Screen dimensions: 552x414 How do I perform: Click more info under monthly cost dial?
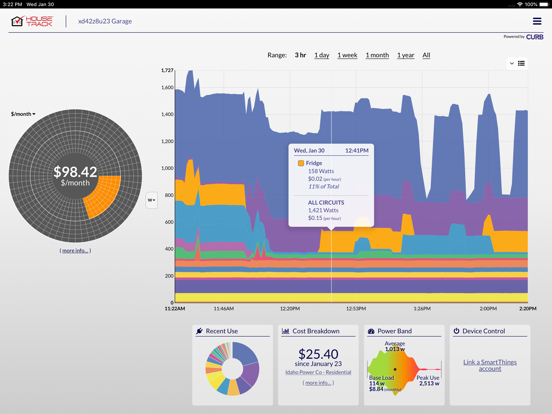75,251
